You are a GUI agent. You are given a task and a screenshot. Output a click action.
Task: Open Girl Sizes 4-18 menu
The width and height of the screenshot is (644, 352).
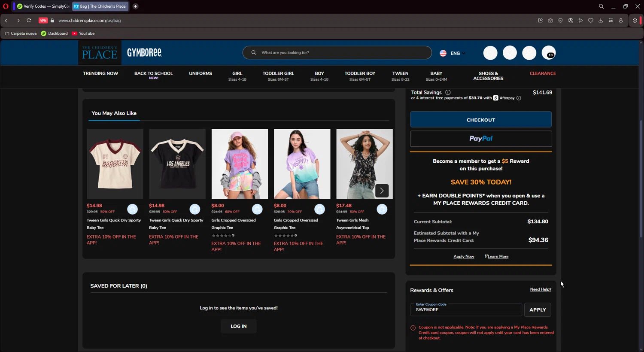tap(237, 76)
